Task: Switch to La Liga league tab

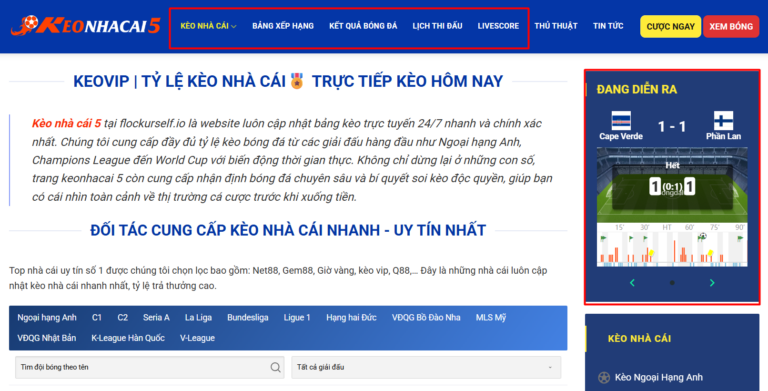Action: [x=198, y=318]
